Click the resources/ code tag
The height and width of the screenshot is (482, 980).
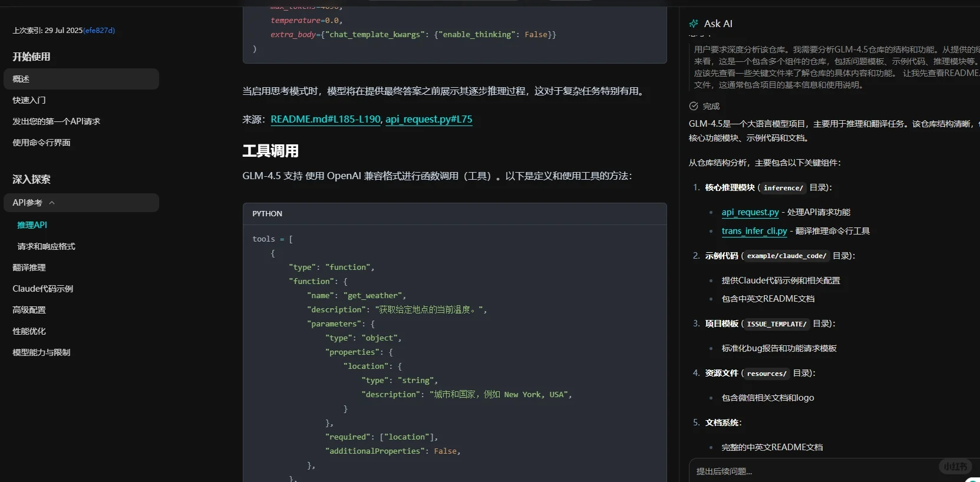(767, 374)
